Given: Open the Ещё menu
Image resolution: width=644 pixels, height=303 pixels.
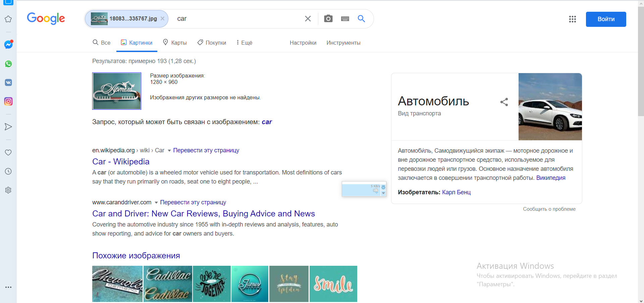Looking at the screenshot, I should tap(244, 43).
